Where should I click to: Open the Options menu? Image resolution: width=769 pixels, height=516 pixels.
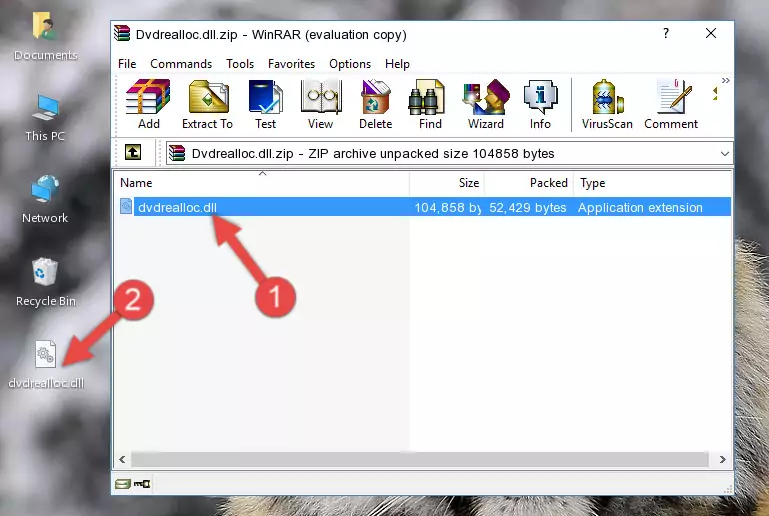pyautogui.click(x=350, y=64)
